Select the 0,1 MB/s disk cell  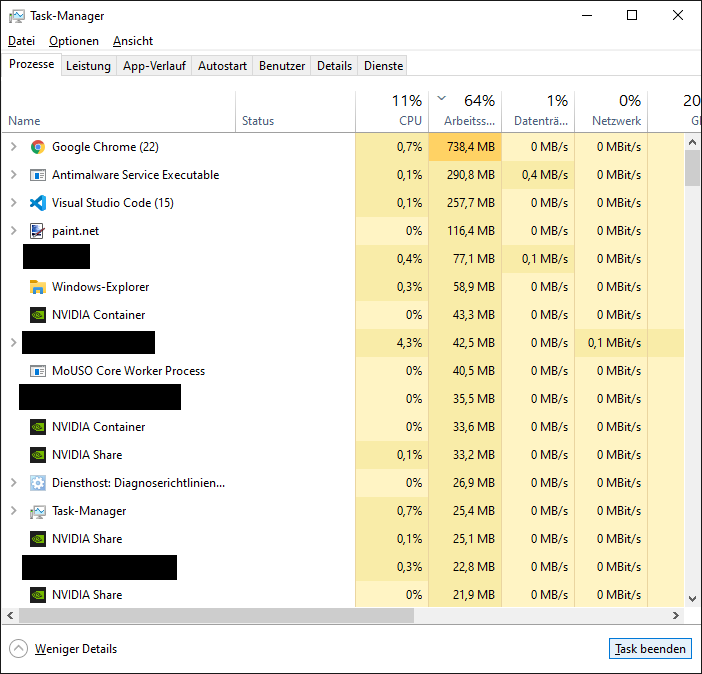tap(538, 259)
